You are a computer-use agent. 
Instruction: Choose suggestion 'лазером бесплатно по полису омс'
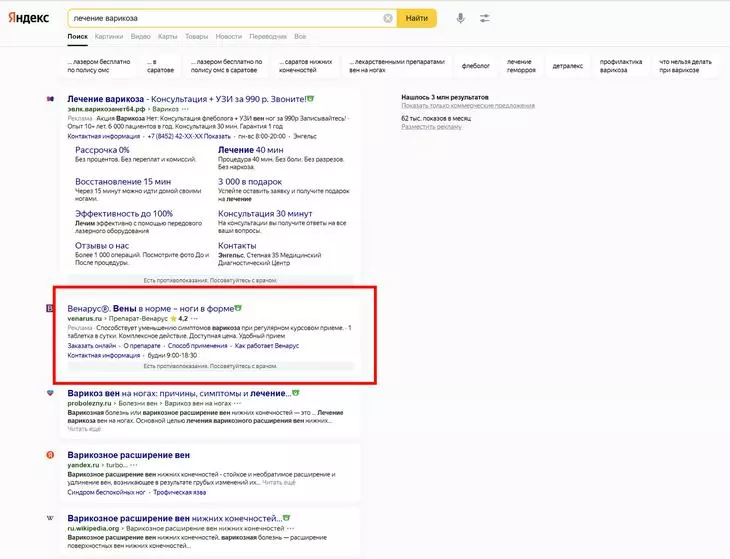pyautogui.click(x=99, y=66)
